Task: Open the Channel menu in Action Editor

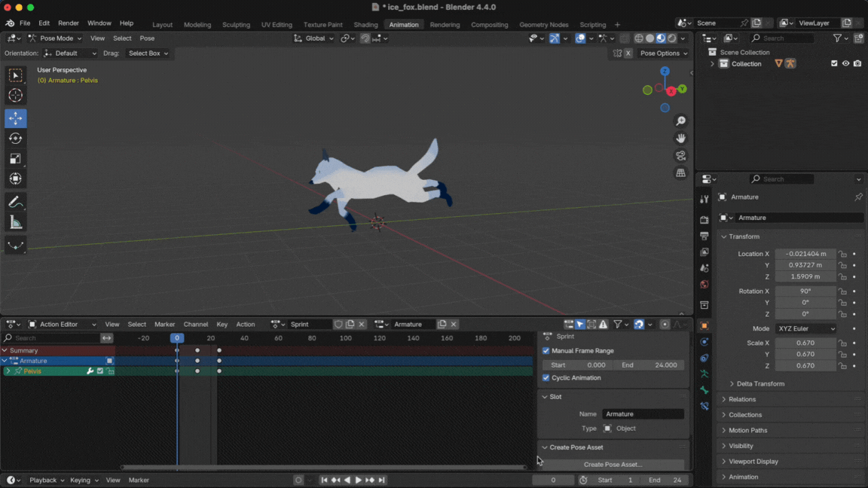Action: 195,325
